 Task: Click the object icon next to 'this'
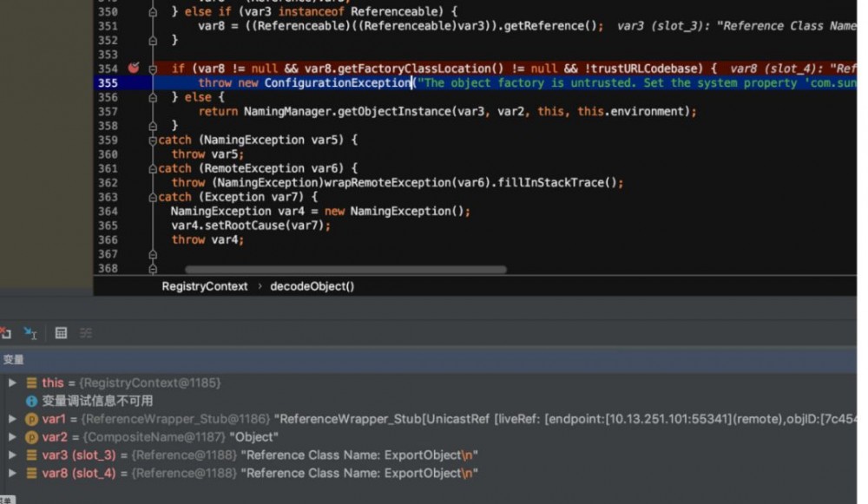click(31, 383)
